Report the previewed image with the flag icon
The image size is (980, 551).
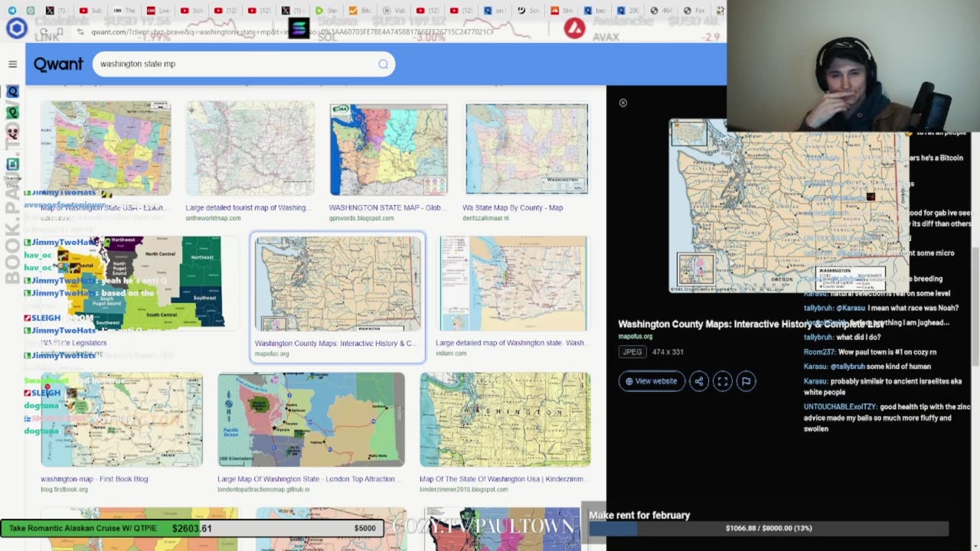pos(746,381)
